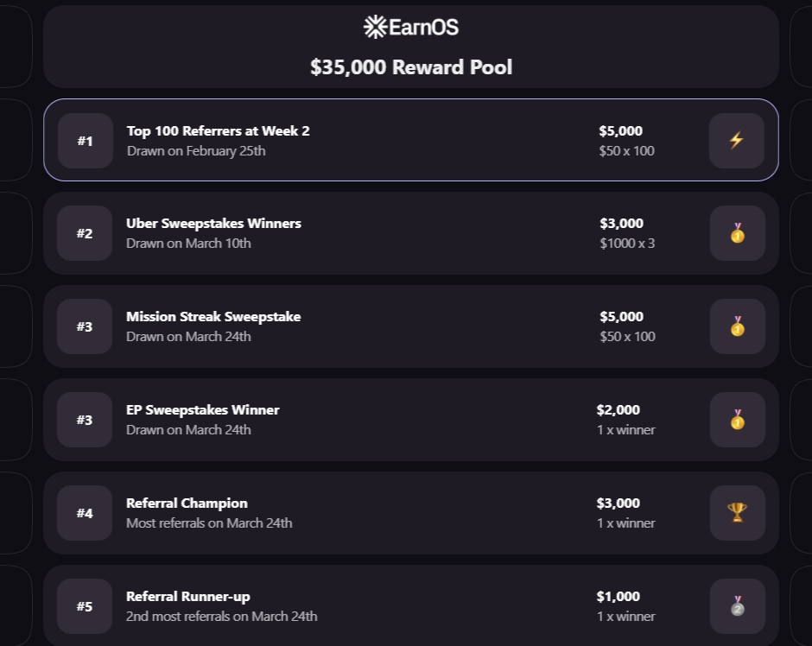
Task: Select the Mission Streak Sweepstake title
Action: coord(213,317)
